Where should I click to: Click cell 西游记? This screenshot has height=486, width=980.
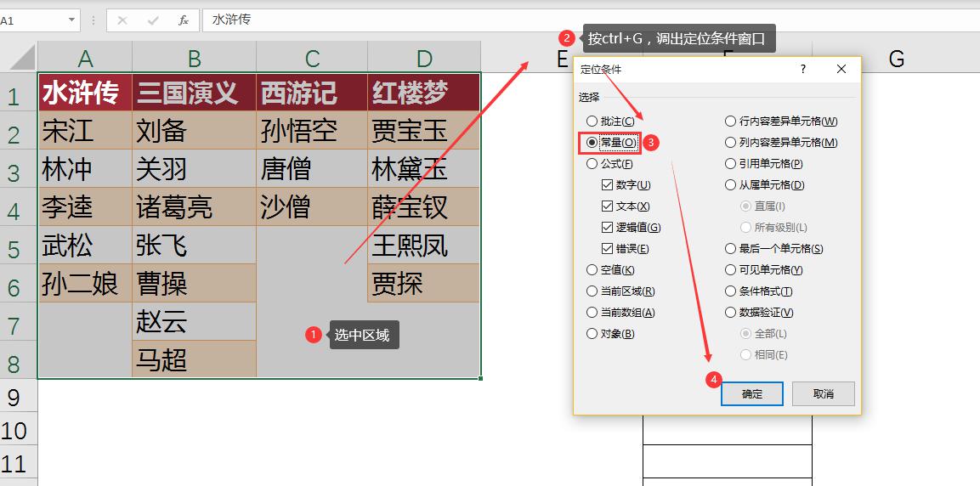(313, 93)
